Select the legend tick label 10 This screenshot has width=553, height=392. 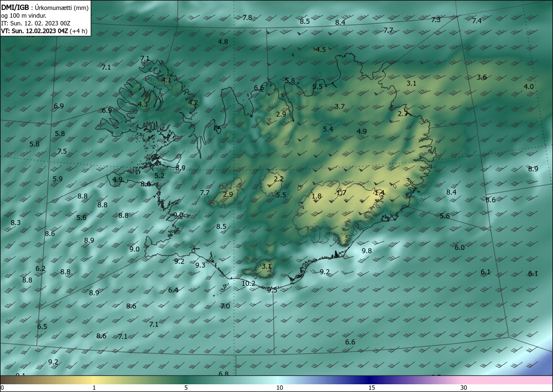(x=279, y=388)
